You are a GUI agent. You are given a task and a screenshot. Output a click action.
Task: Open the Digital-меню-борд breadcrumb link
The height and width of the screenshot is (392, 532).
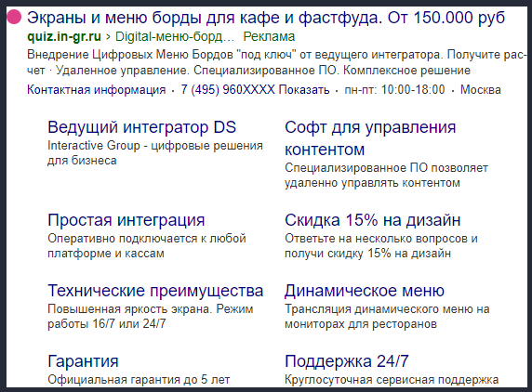pos(175,36)
